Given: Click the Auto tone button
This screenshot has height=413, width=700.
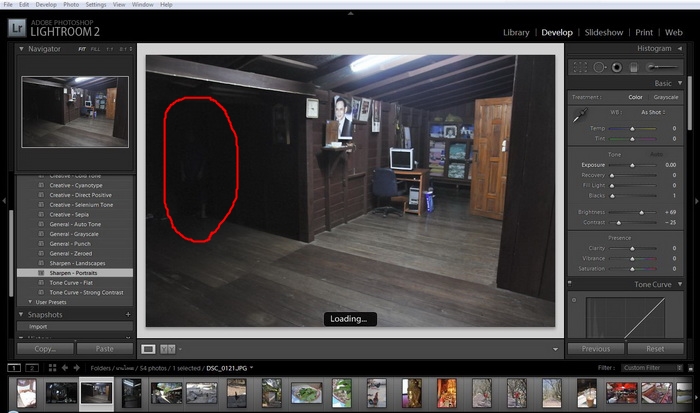Looking at the screenshot, I should pos(656,154).
